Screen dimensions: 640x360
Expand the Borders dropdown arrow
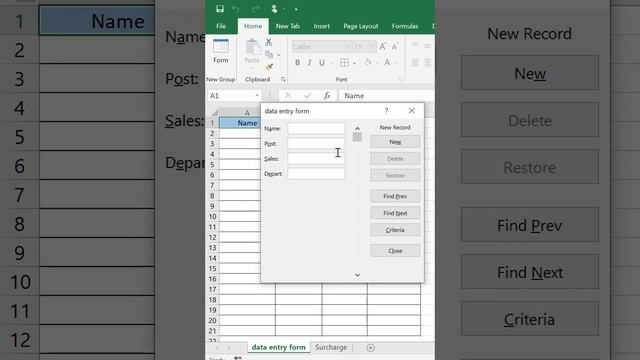pos(354,63)
